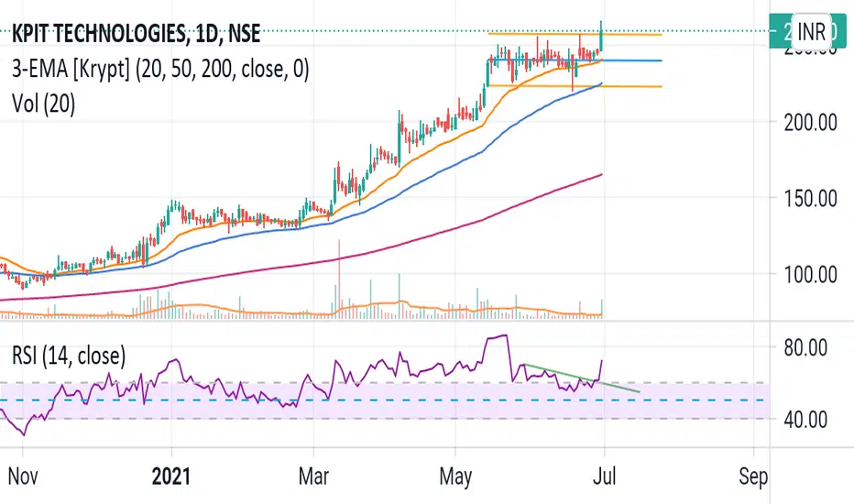
Task: Click the May date axis label
Action: click(455, 477)
